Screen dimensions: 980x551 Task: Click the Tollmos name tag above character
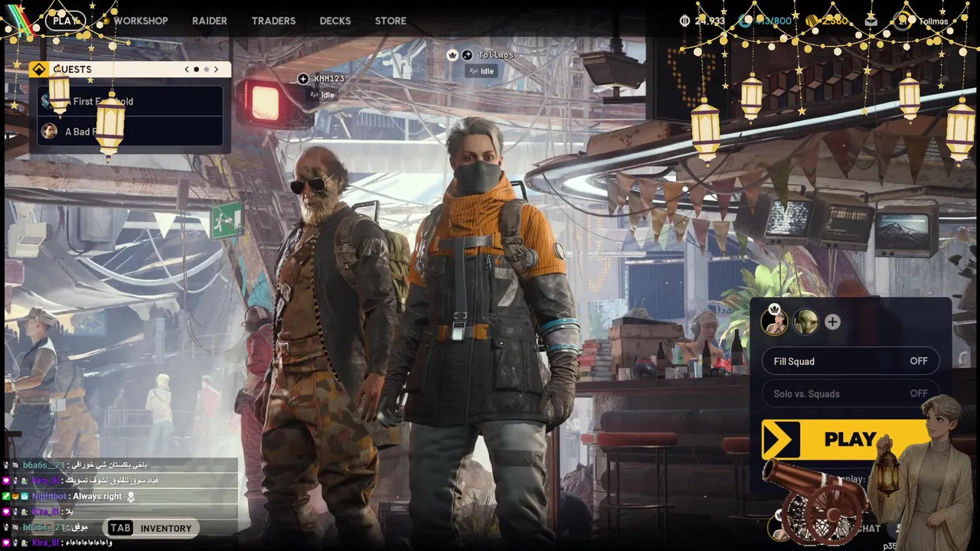(x=496, y=55)
